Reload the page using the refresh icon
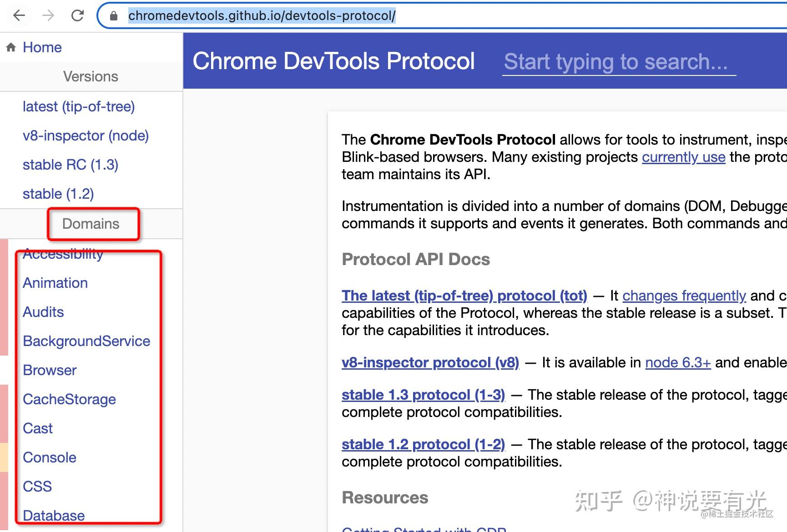Viewport: 787px width, 532px height. coord(77,15)
